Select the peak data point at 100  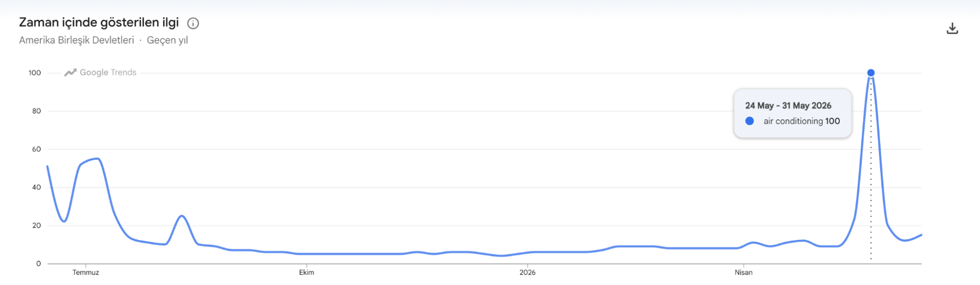[x=871, y=73]
